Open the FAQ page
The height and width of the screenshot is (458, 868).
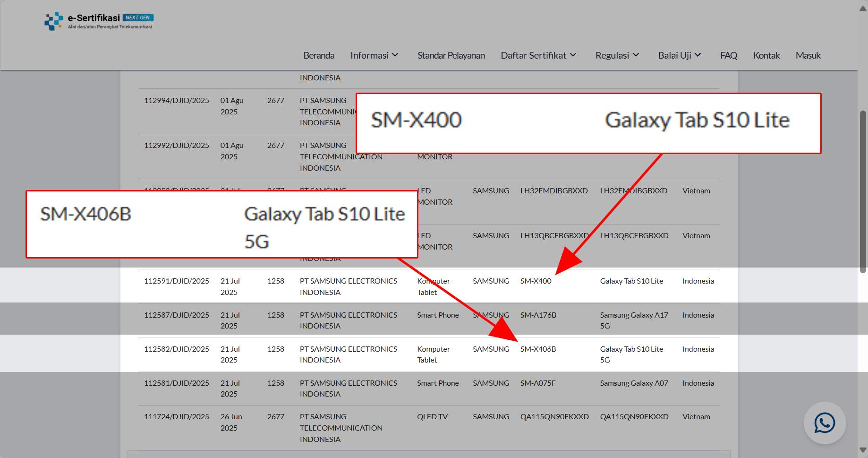(x=728, y=55)
